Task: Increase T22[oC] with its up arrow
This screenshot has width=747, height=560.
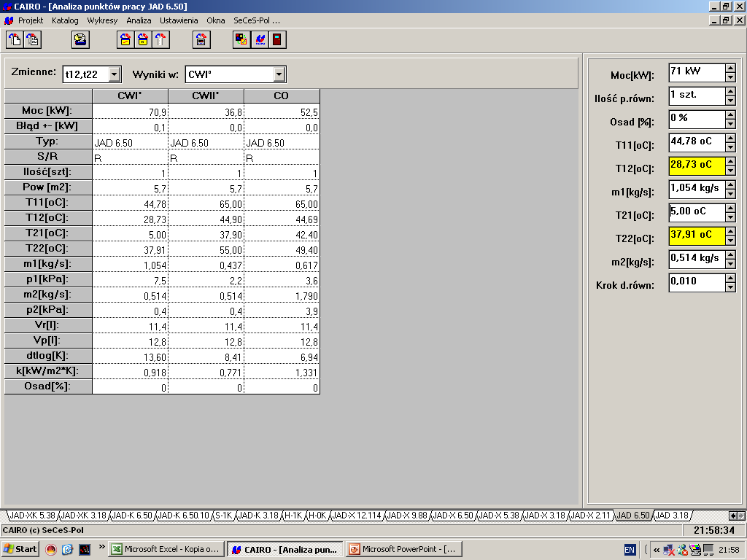Action: (730, 232)
